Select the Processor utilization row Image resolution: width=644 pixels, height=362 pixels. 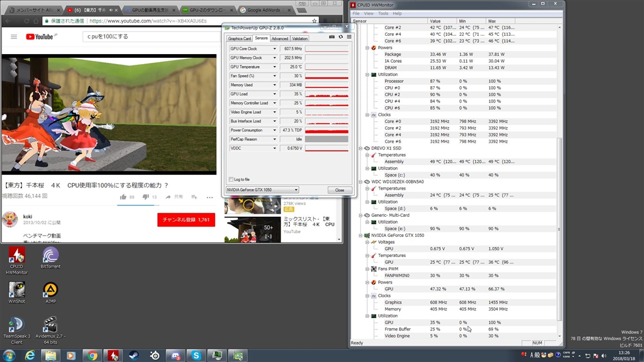tap(454, 81)
